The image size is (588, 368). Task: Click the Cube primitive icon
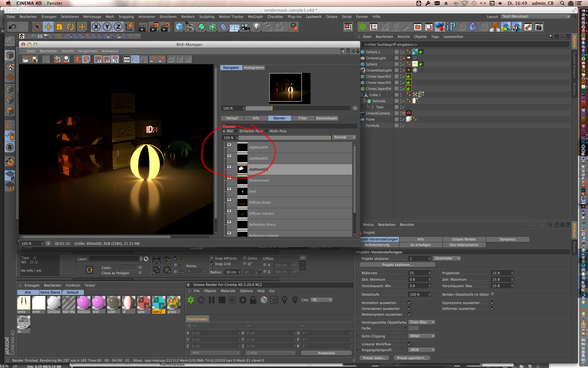click(179, 27)
